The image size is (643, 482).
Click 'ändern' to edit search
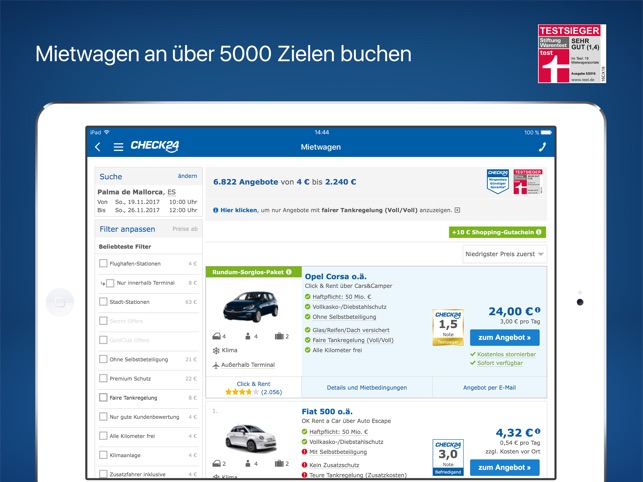[x=187, y=176]
